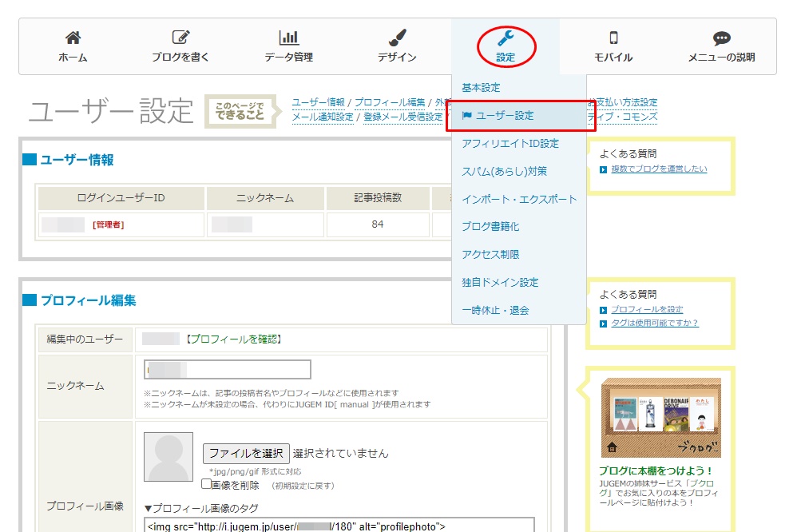The width and height of the screenshot is (793, 532).
Task: Click arrow icon beside 複数でブログを運営したい
Action: 603,169
